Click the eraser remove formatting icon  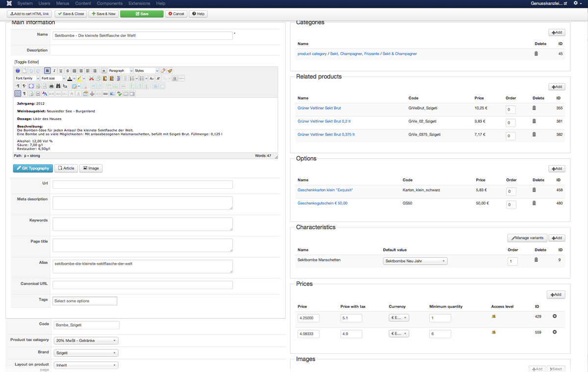tap(163, 71)
